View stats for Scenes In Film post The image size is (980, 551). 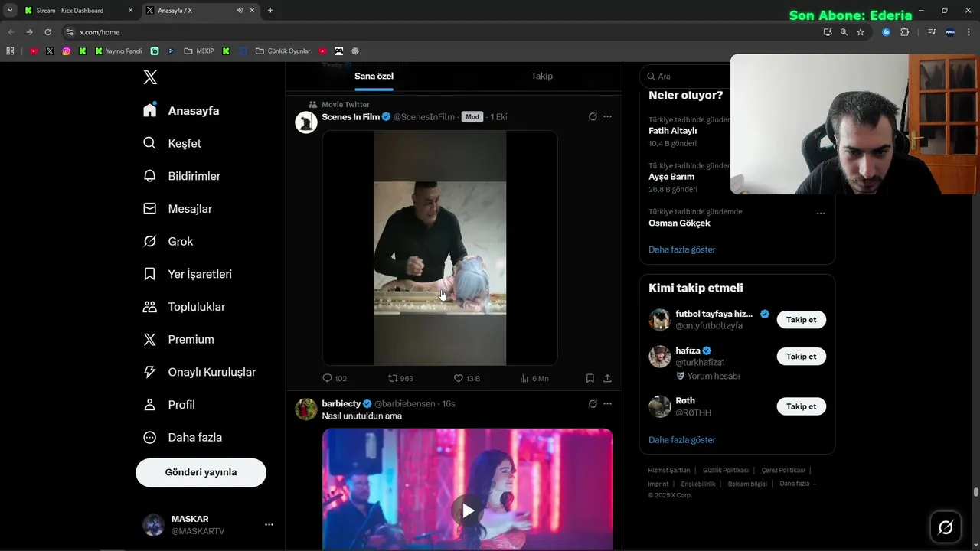(x=534, y=378)
